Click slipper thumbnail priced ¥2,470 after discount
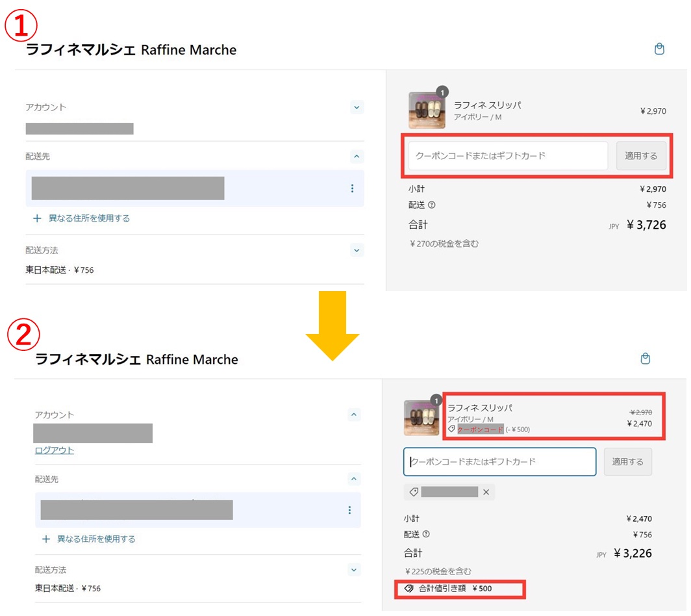Viewport: 691px width, 616px height. pyautogui.click(x=422, y=418)
